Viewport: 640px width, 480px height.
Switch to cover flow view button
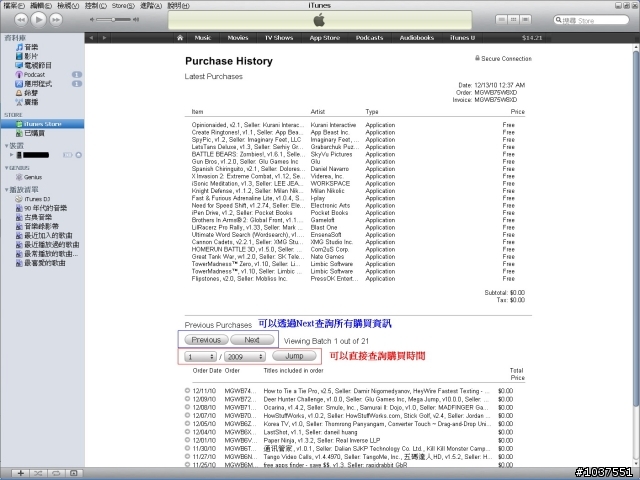[526, 19]
